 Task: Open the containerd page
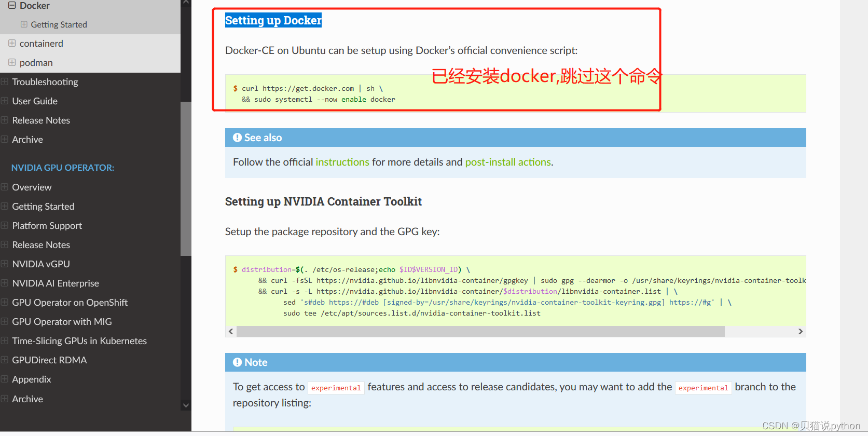click(42, 44)
